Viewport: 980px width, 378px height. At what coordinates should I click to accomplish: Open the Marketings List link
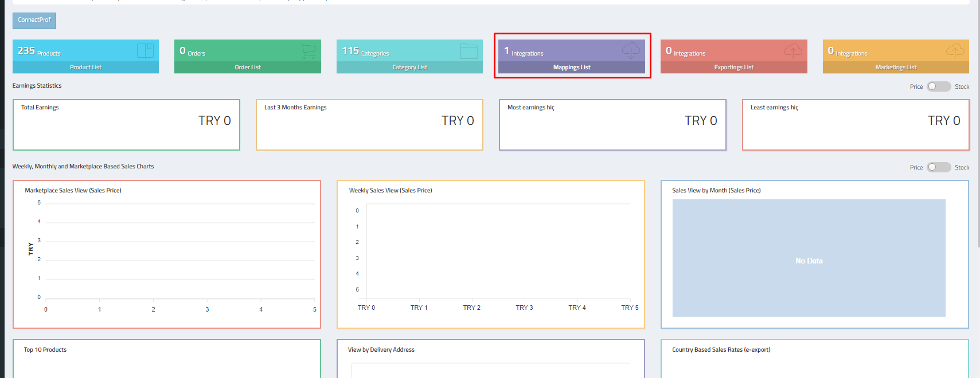click(x=896, y=68)
